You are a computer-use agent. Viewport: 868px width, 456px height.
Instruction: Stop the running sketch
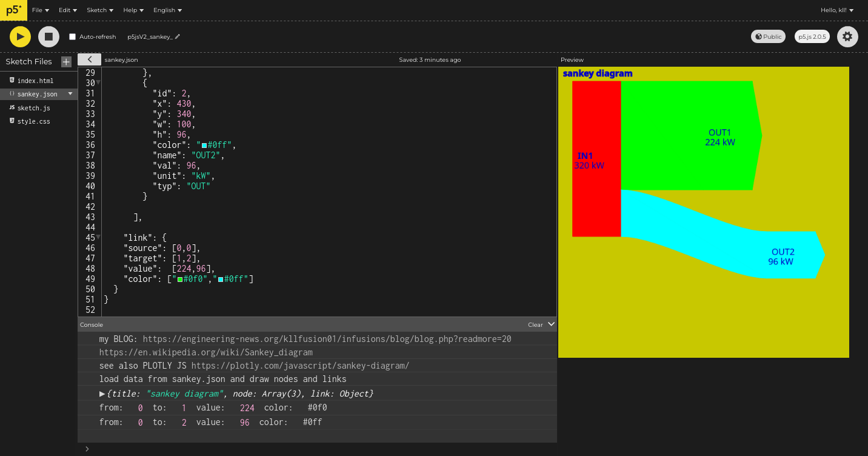pyautogui.click(x=48, y=36)
